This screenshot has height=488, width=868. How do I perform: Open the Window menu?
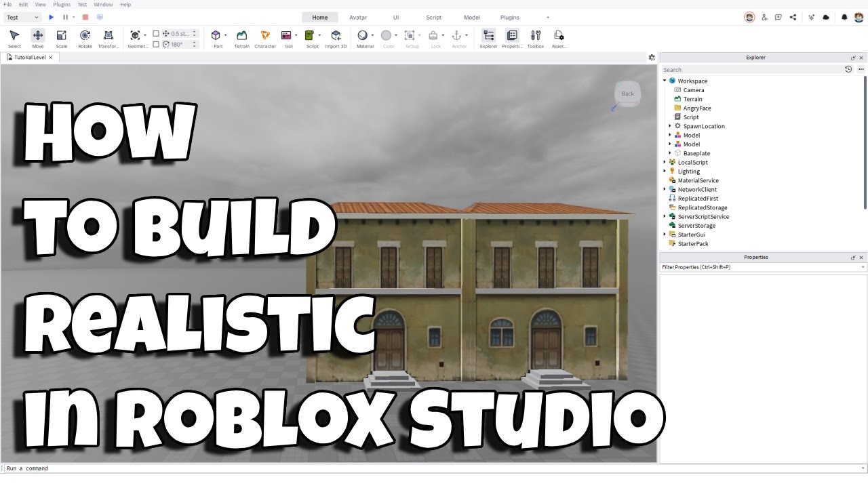[x=103, y=4]
